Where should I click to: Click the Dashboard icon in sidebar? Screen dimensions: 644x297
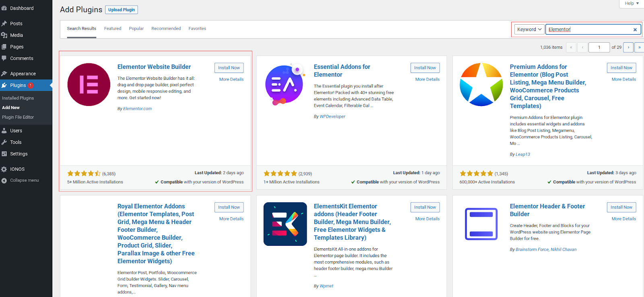click(x=4, y=8)
